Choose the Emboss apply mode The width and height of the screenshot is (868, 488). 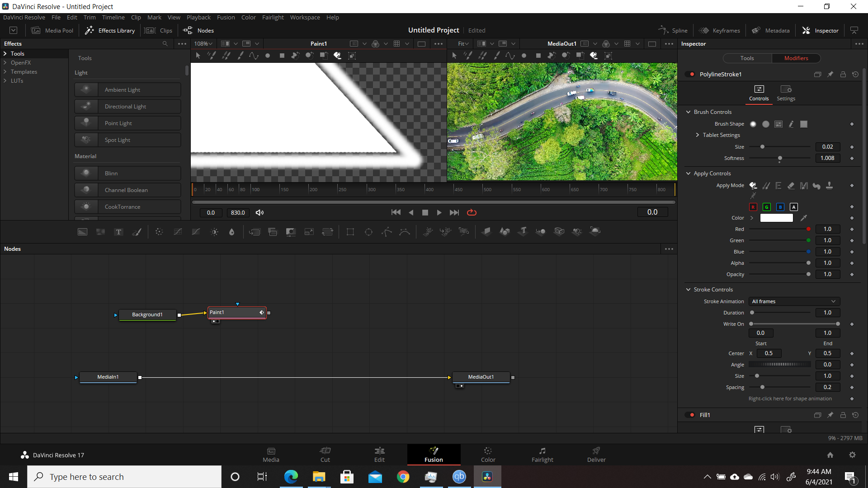pyautogui.click(x=778, y=186)
